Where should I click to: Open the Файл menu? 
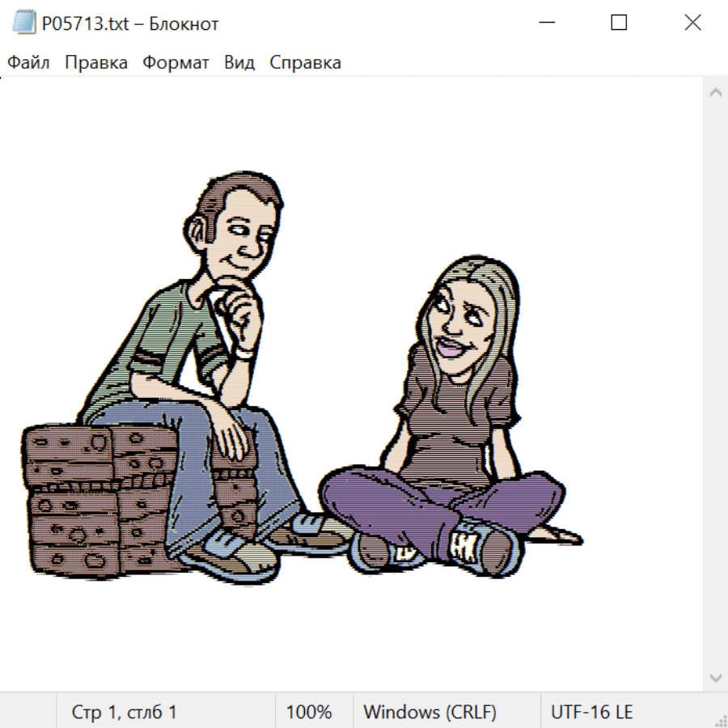click(28, 63)
